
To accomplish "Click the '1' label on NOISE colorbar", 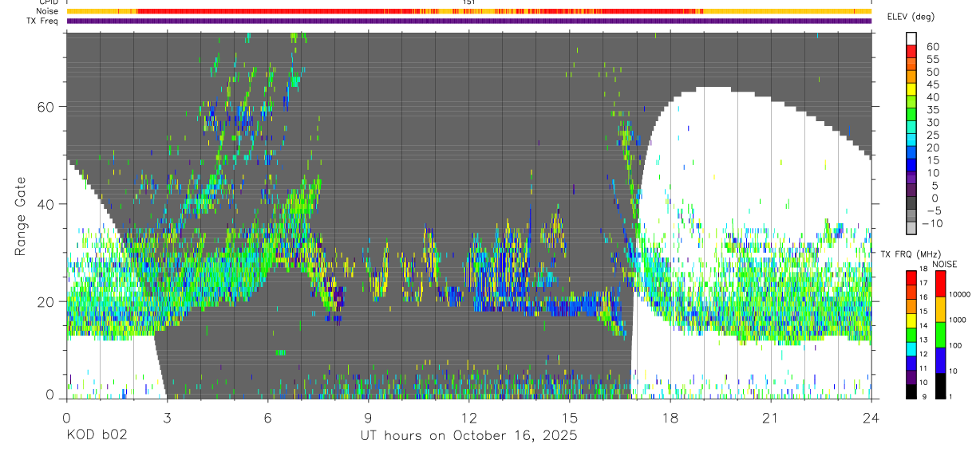I will click(x=950, y=396).
